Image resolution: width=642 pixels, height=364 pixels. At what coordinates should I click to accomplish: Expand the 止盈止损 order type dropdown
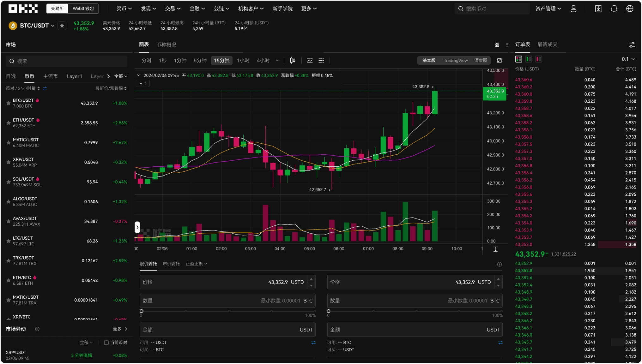click(196, 264)
